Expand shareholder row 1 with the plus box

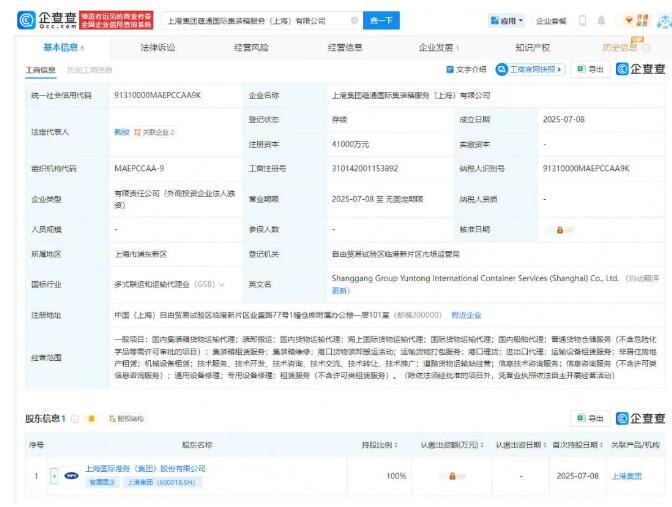pos(54,476)
